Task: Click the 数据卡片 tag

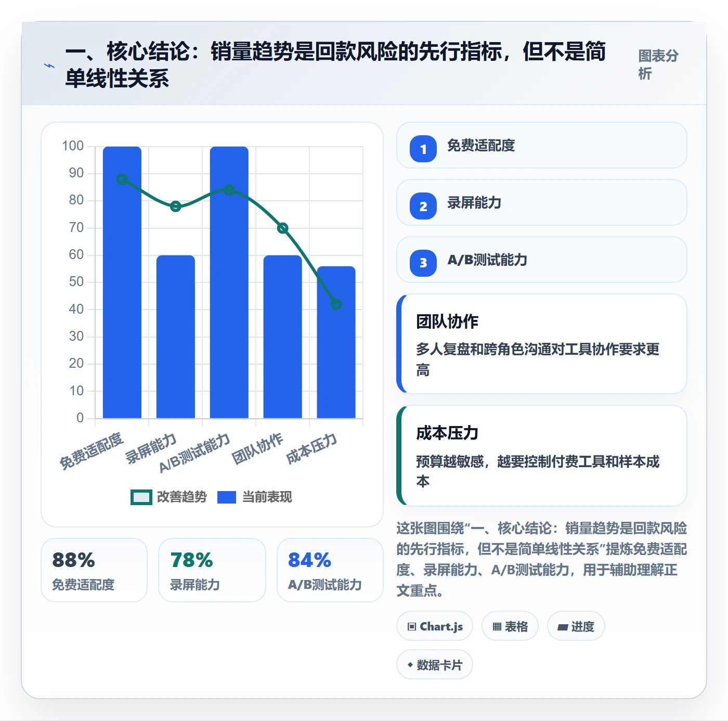Action: (435, 665)
